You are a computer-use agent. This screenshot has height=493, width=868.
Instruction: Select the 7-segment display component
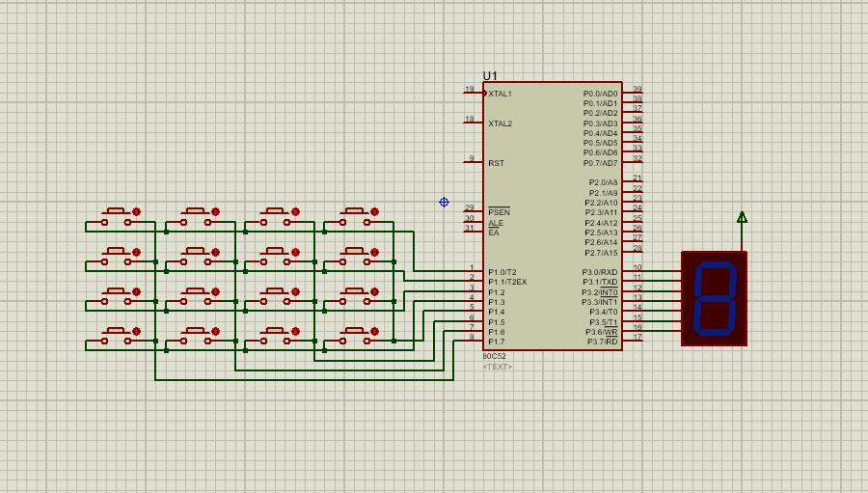click(714, 298)
